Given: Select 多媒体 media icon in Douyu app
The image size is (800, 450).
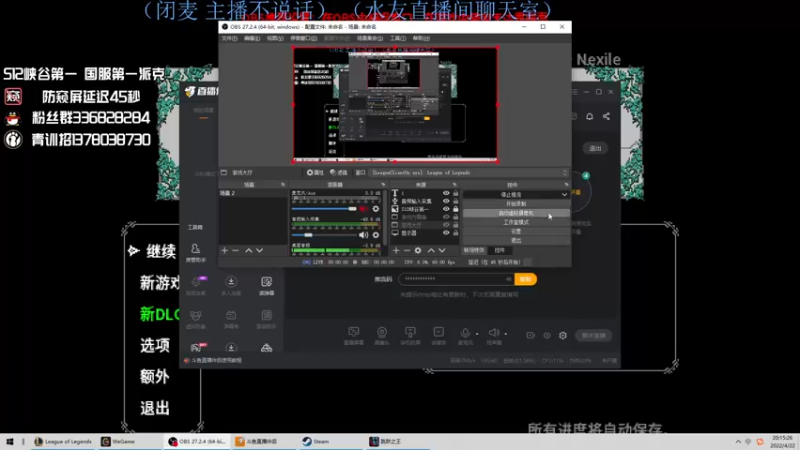Looking at the screenshot, I should pos(438,335).
